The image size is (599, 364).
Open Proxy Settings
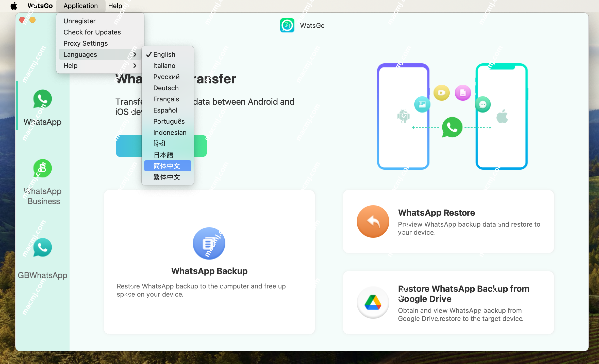(x=100, y=43)
